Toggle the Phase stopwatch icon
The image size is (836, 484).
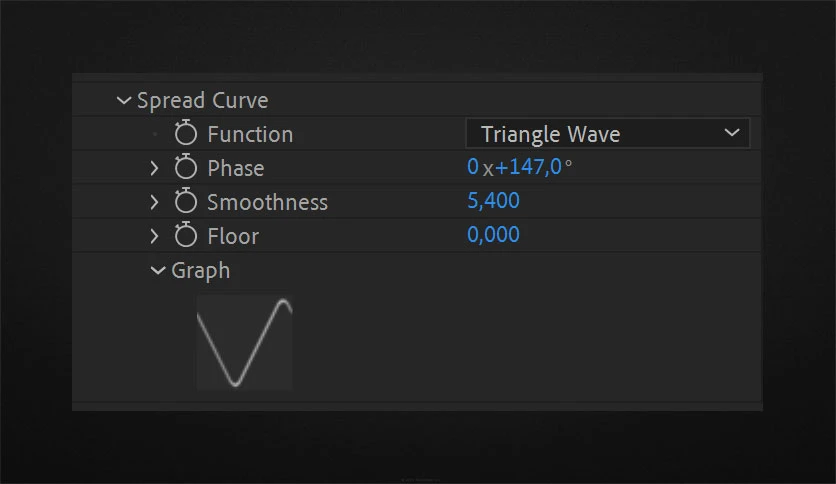[x=186, y=167]
